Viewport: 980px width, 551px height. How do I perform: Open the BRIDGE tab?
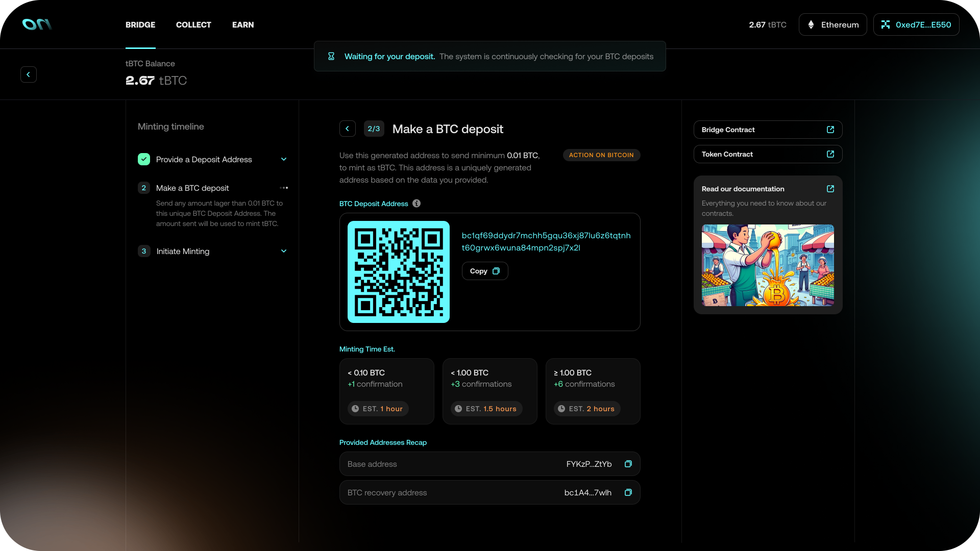[140, 24]
